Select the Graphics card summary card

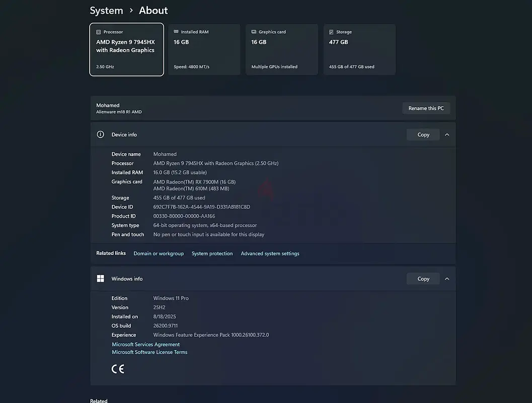pos(282,49)
